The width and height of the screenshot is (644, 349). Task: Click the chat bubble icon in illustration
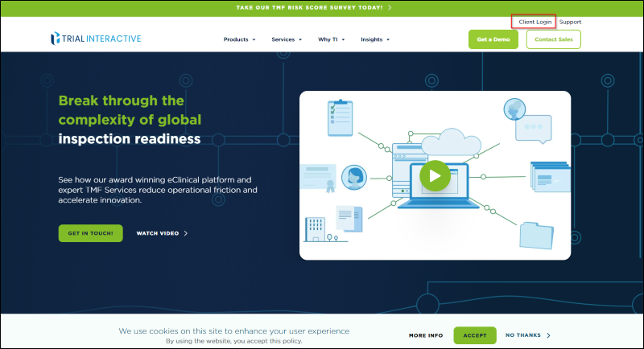[x=537, y=128]
